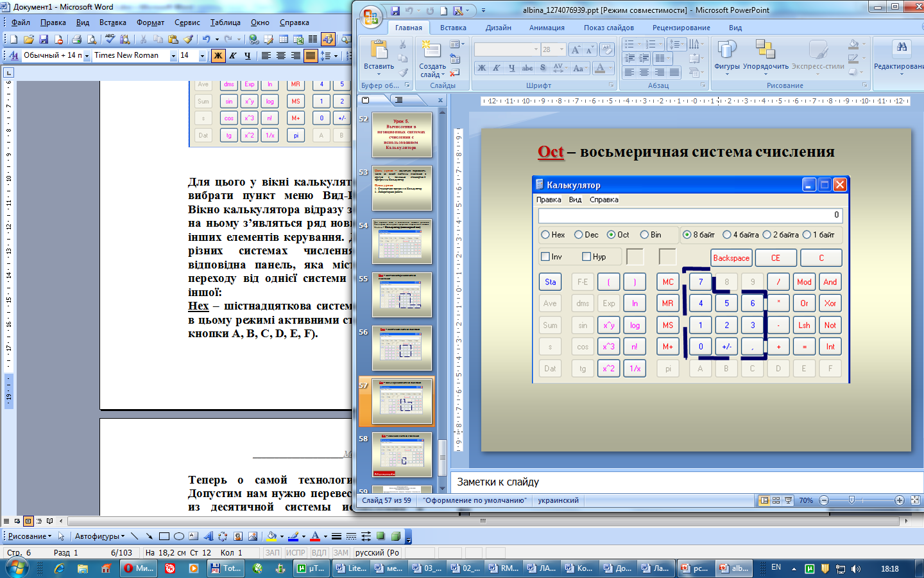Toggle Justify alignment in Word toolbar
Screen dimensions: 924x578
[311, 56]
